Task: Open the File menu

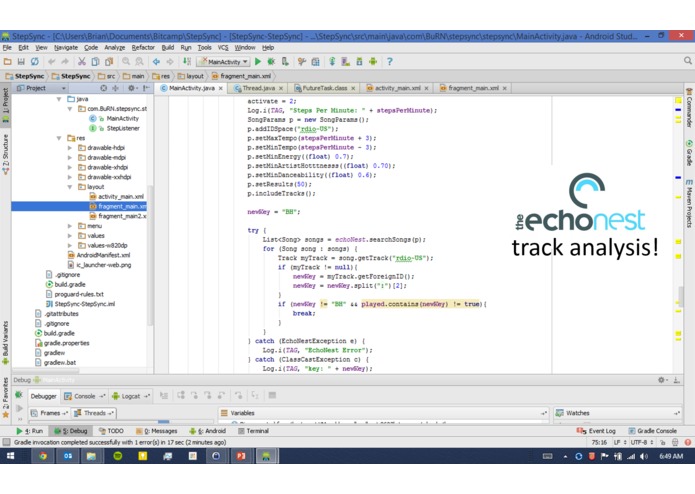Action: (7, 47)
